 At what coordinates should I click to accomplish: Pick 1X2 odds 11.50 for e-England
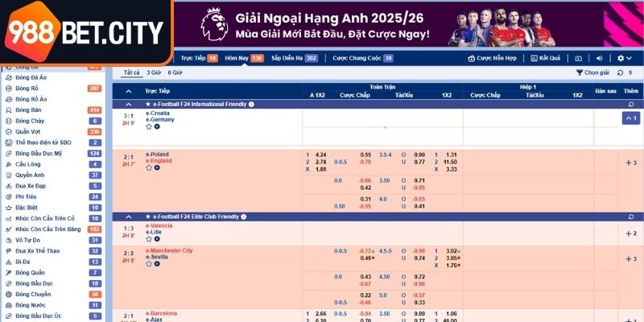coord(450,162)
